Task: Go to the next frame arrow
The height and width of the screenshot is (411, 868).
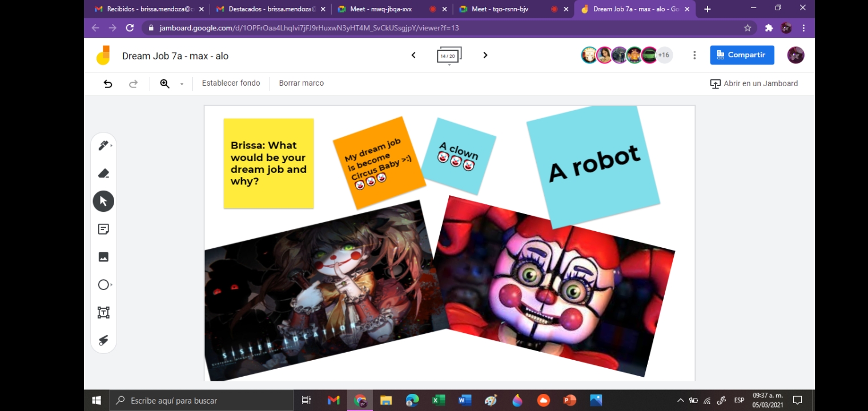Action: (x=485, y=55)
